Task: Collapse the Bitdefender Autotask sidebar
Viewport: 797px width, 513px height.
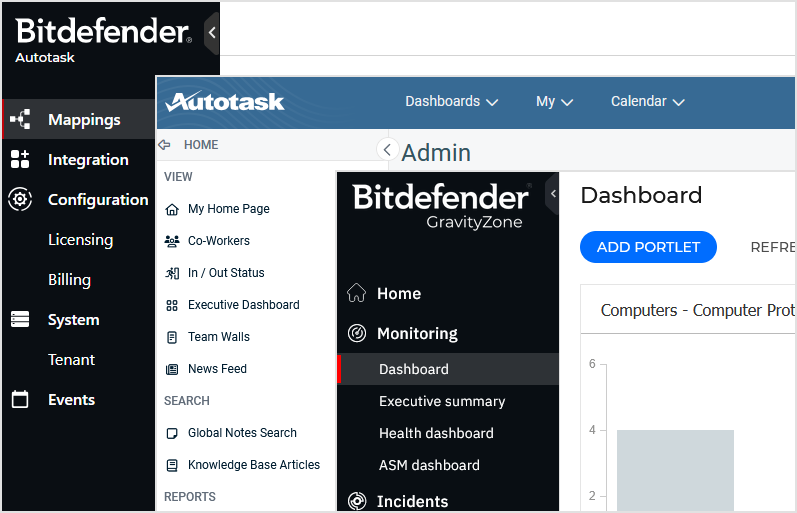Action: pos(212,33)
